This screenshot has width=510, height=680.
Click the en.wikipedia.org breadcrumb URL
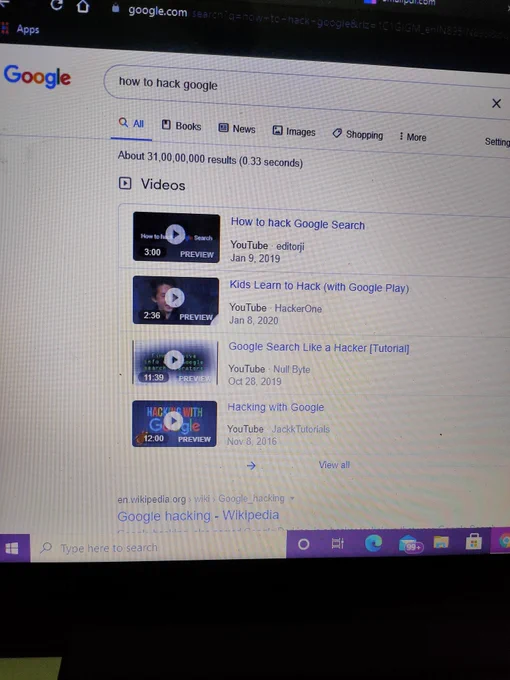tap(151, 499)
